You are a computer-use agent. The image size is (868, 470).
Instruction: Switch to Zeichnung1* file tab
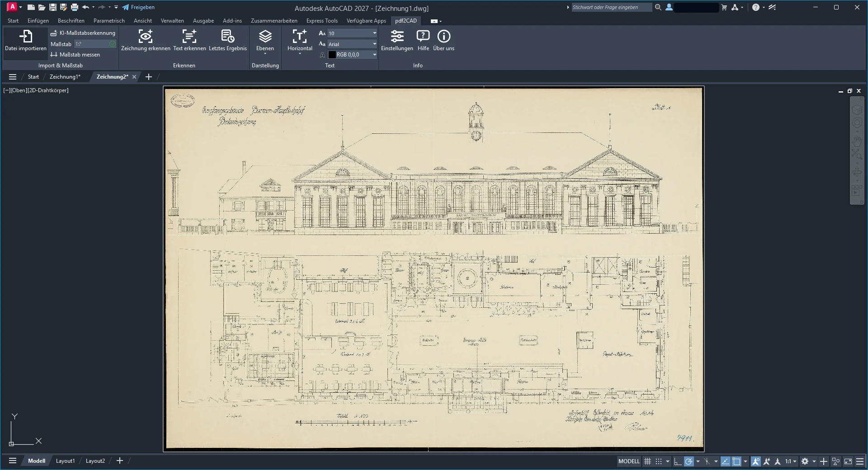click(65, 77)
